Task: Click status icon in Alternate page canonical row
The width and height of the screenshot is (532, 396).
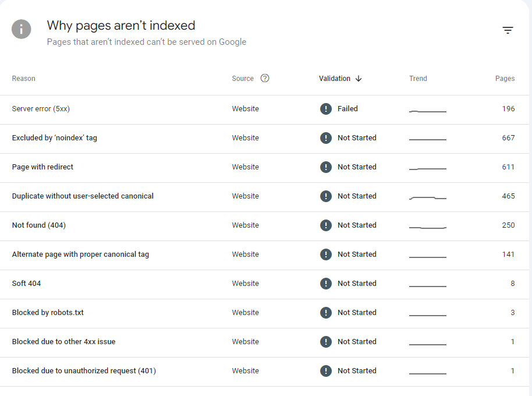Action: pos(326,254)
